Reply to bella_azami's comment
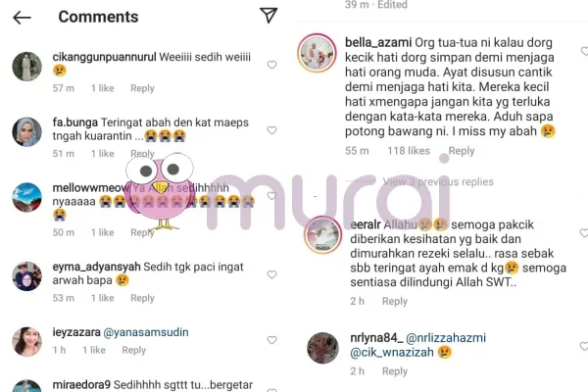588x392 pixels. pyautogui.click(x=462, y=151)
